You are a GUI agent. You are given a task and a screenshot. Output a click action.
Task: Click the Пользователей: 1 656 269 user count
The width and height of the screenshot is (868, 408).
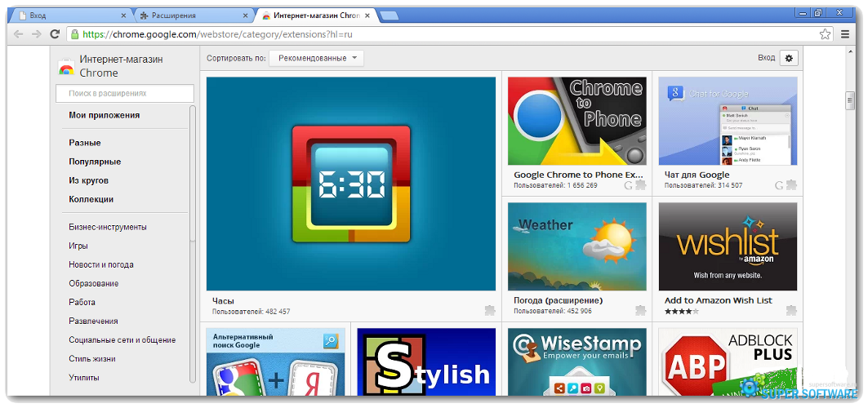point(555,185)
